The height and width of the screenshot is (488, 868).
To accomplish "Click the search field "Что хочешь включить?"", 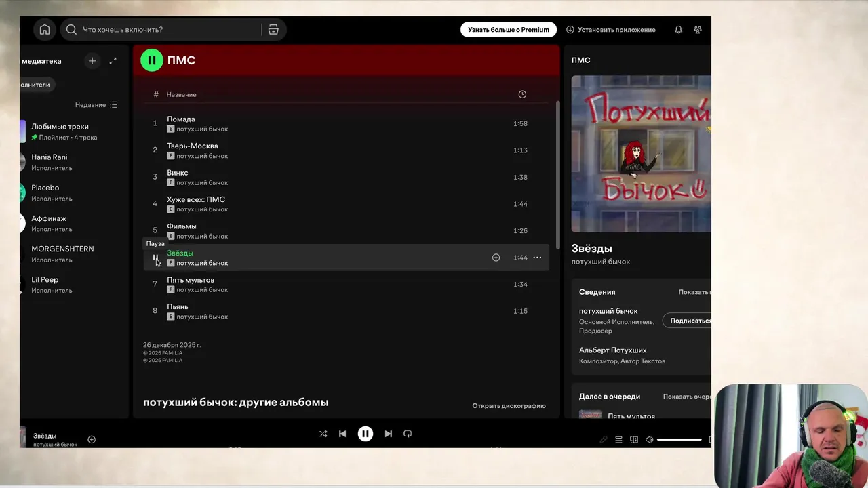I will pyautogui.click(x=163, y=30).
